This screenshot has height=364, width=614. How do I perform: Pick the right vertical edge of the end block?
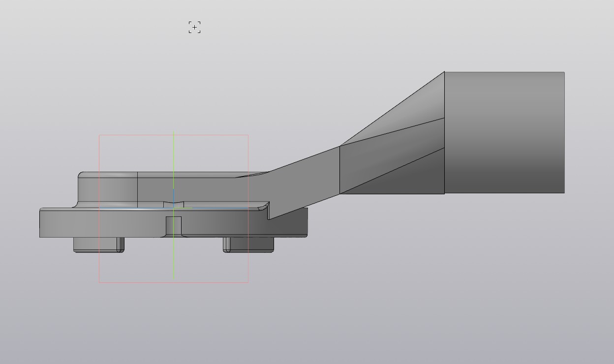564,132
